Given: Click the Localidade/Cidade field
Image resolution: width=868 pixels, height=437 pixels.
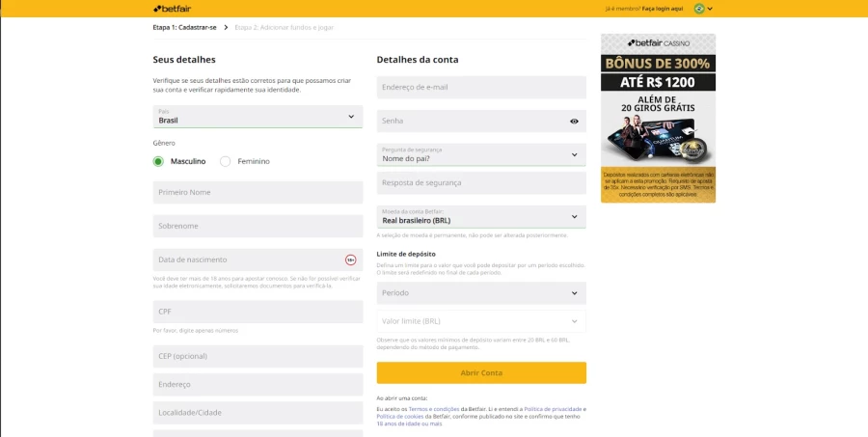Looking at the screenshot, I should coord(258,413).
